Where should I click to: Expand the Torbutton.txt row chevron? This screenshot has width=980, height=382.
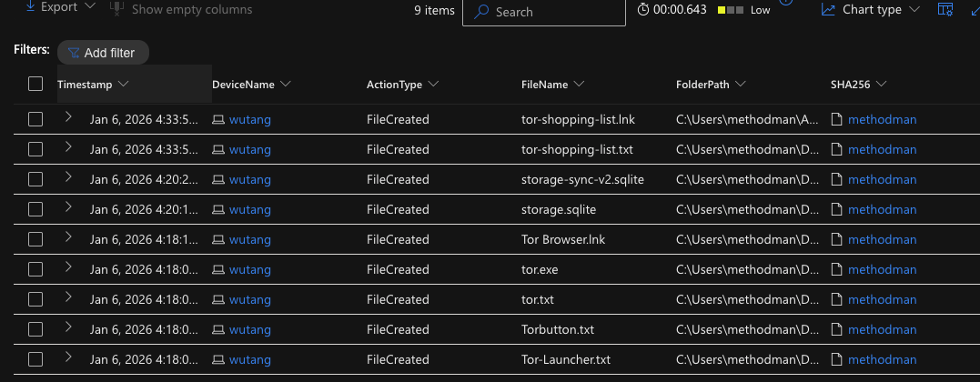pyautogui.click(x=68, y=328)
